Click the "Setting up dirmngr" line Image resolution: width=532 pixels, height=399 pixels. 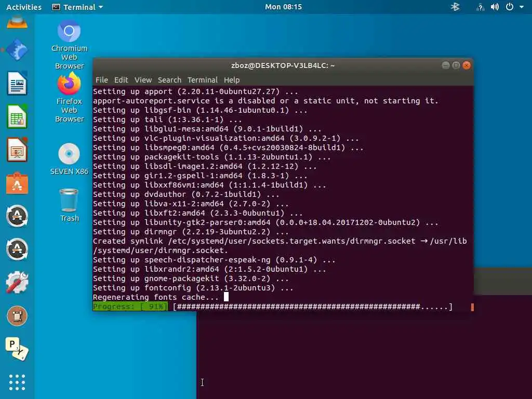pos(191,232)
